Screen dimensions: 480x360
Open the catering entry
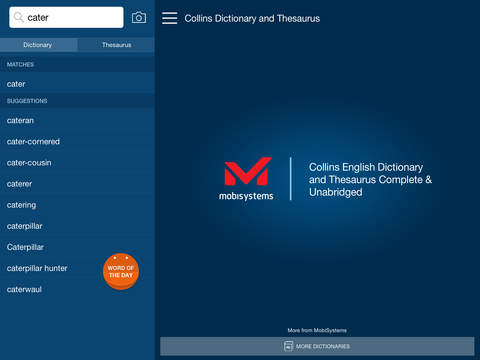[x=77, y=205]
